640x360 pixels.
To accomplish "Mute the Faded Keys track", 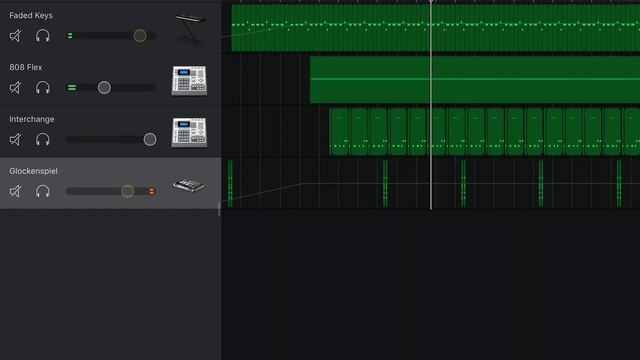I will tap(15, 36).
